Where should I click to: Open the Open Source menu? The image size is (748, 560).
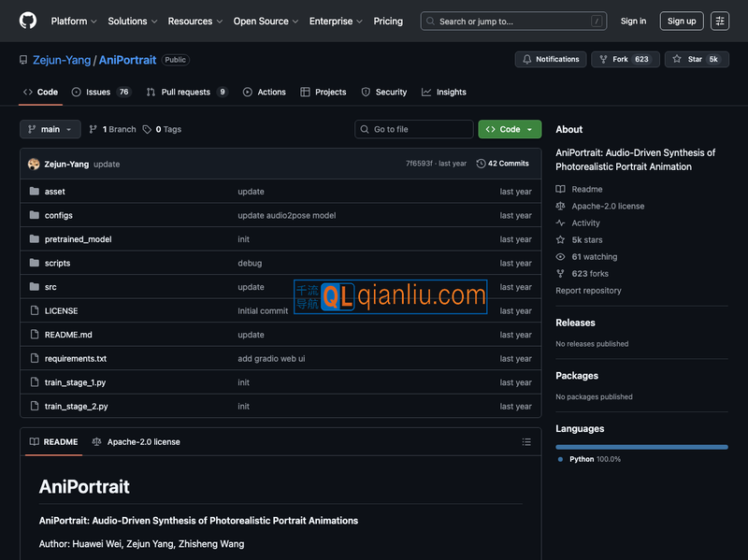coord(266,21)
